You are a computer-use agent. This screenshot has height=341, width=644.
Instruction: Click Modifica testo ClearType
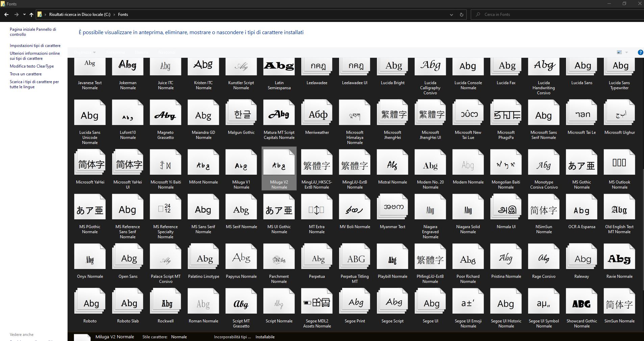click(x=32, y=66)
